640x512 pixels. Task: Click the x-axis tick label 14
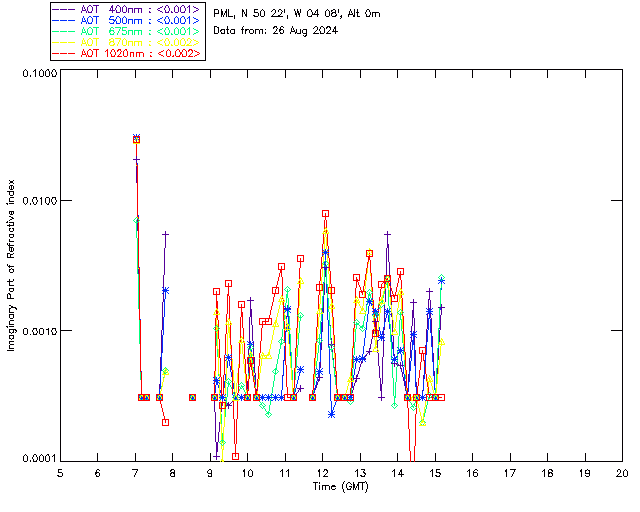click(398, 473)
